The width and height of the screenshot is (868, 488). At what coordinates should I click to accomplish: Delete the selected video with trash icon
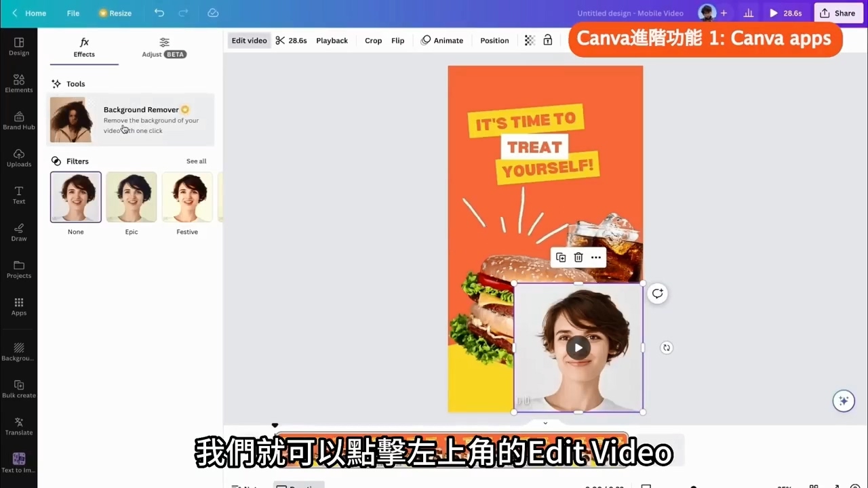578,258
